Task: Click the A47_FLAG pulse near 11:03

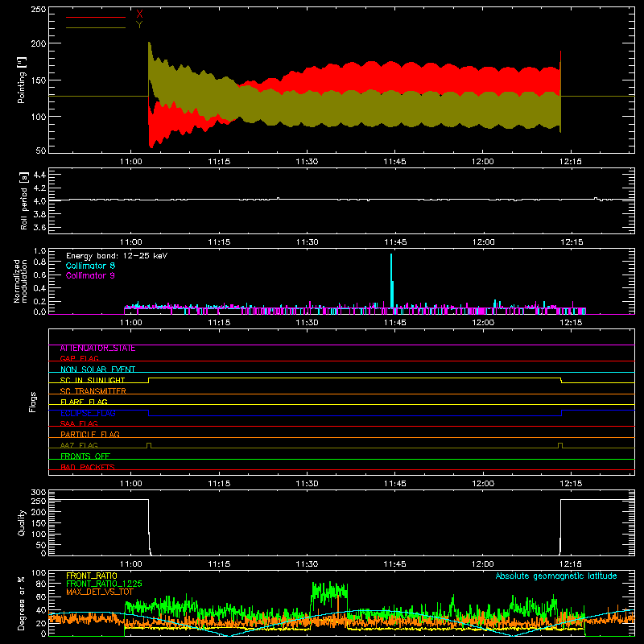Action: [149, 445]
